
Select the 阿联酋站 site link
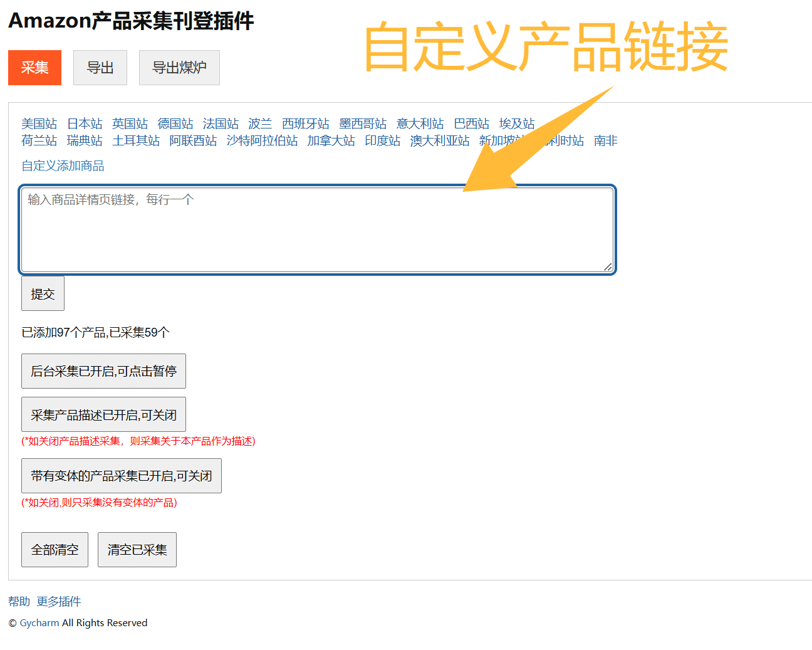click(193, 140)
